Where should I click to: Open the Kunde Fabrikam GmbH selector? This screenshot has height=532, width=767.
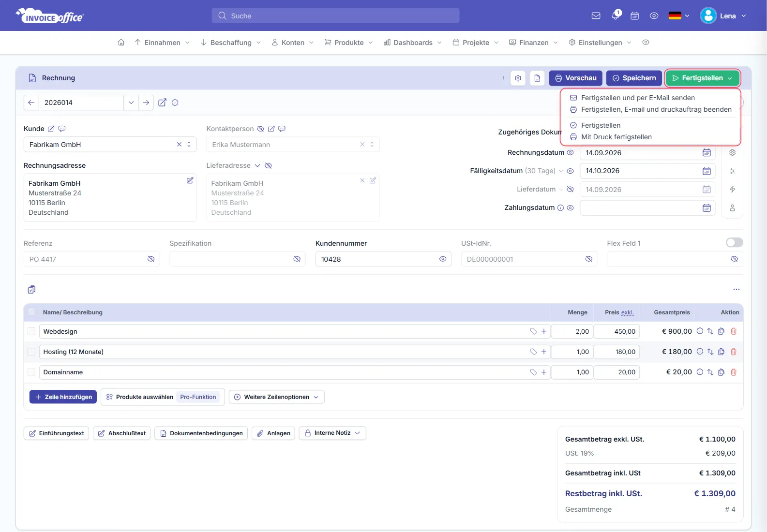[x=110, y=145]
